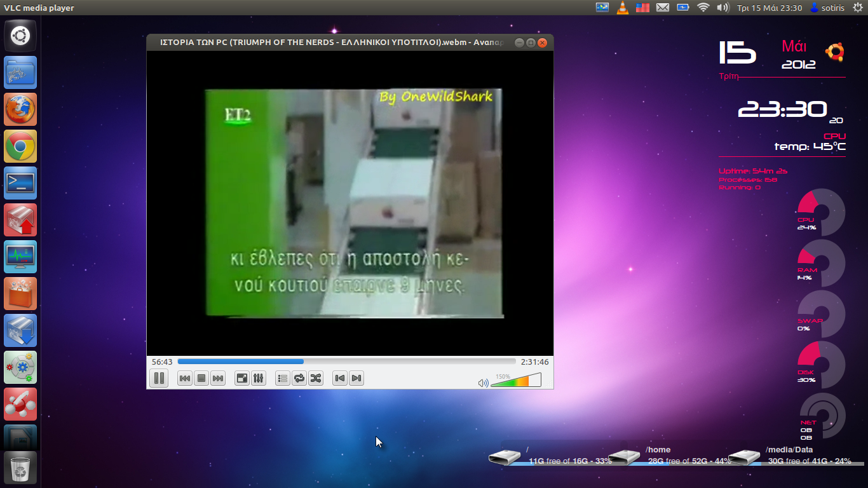Open extended settings equalizer icon
The width and height of the screenshot is (868, 488).
pyautogui.click(x=259, y=379)
